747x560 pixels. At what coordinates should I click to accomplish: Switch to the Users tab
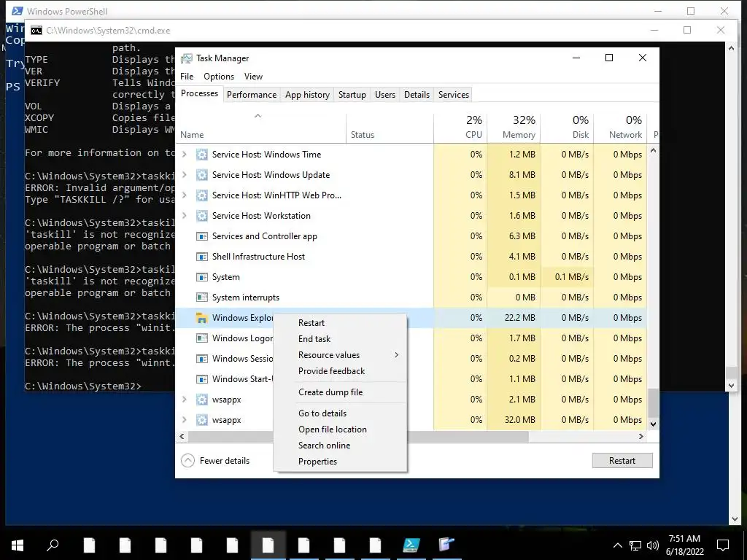click(385, 95)
